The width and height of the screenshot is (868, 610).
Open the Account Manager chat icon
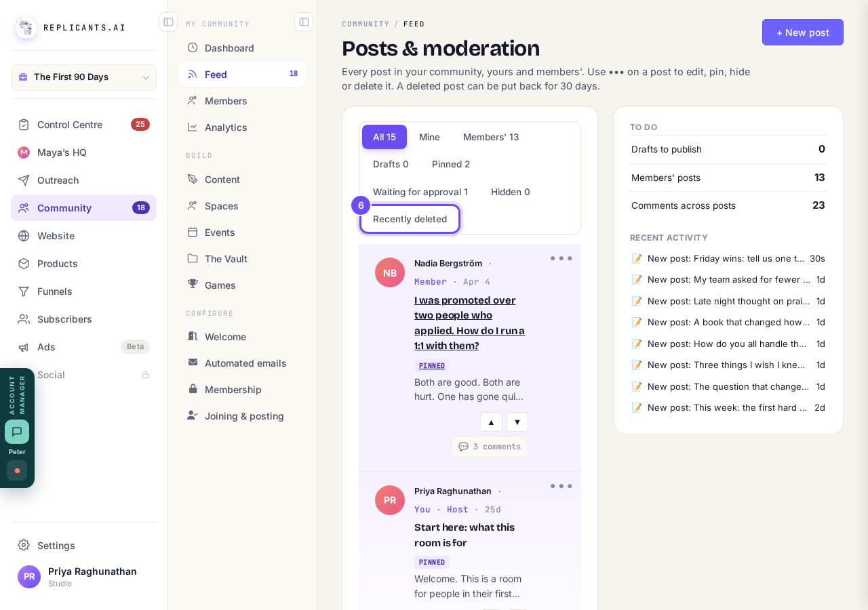coord(17,432)
